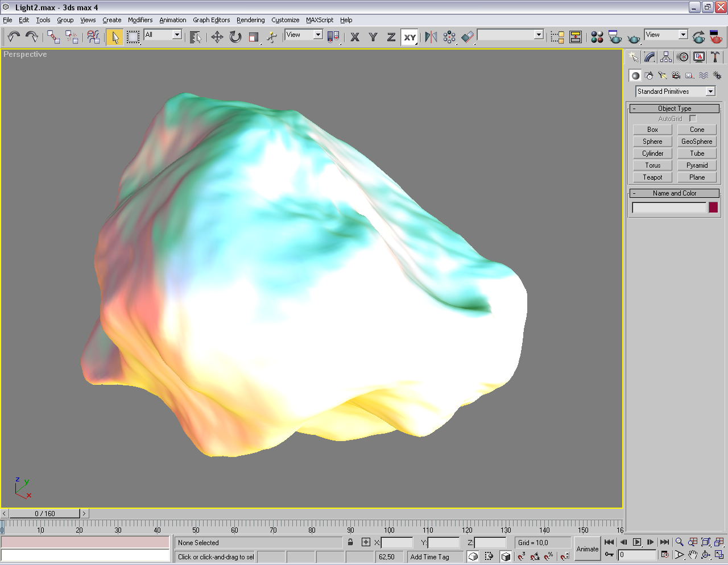Image resolution: width=728 pixels, height=565 pixels.
Task: Activate the Rotate transform tool
Action: pyautogui.click(x=235, y=37)
